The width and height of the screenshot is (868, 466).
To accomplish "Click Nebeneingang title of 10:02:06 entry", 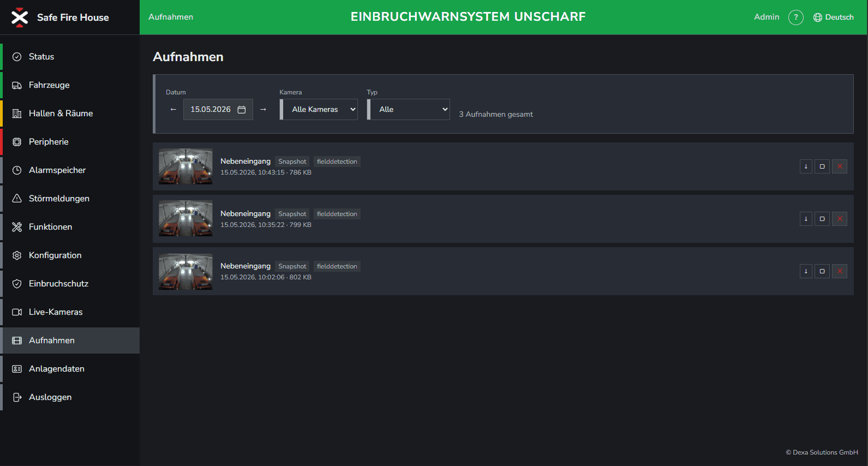I will point(246,266).
